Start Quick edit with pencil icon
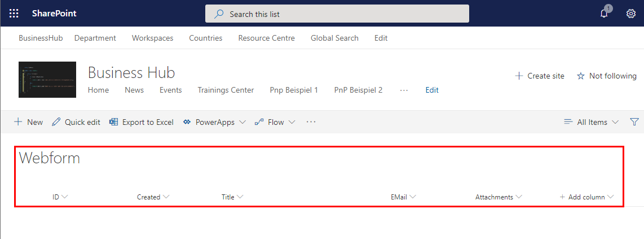Screen dimensions: 644x239 coord(76,122)
